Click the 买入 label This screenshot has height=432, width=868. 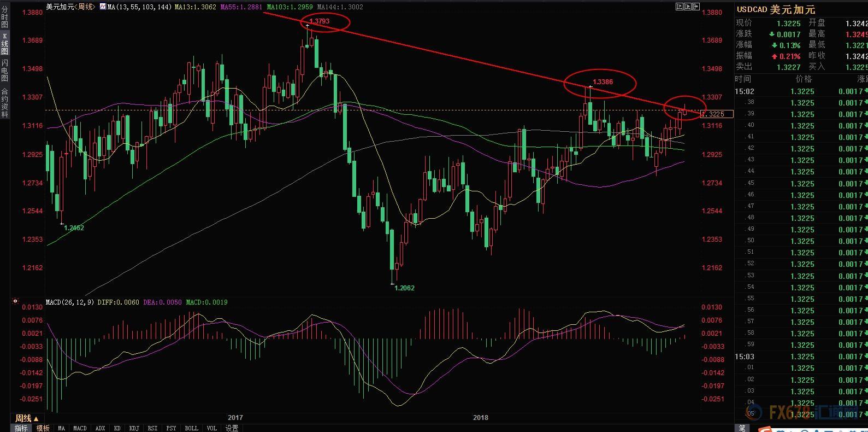coord(817,67)
